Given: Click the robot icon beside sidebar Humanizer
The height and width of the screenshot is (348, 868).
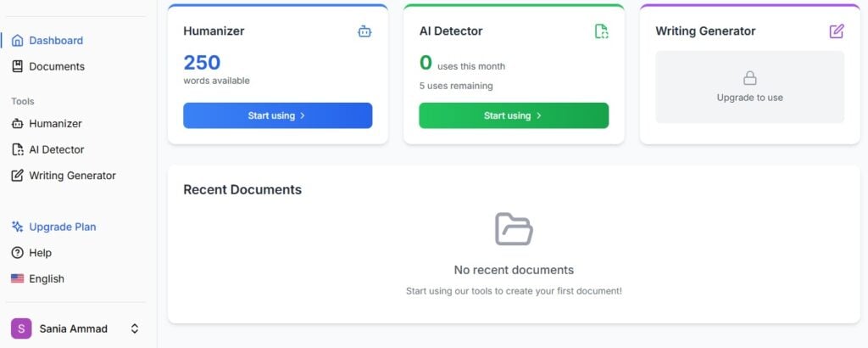Looking at the screenshot, I should [x=18, y=124].
